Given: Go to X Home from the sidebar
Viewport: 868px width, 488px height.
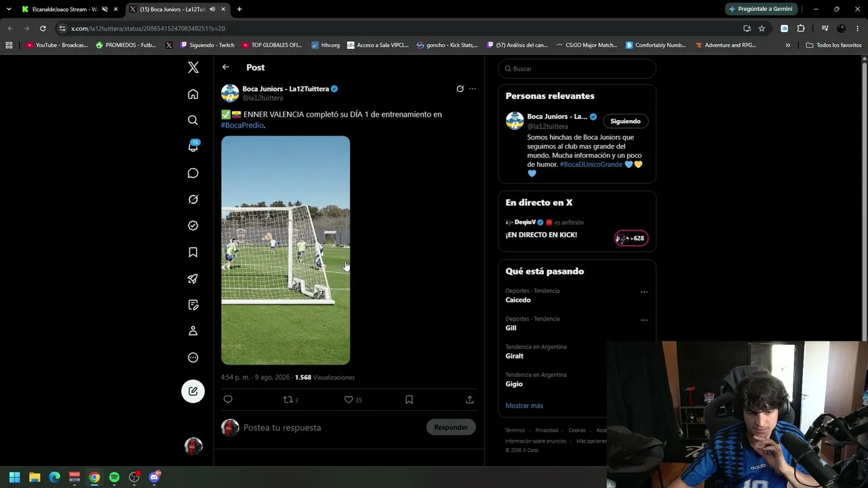Looking at the screenshot, I should coord(193,94).
